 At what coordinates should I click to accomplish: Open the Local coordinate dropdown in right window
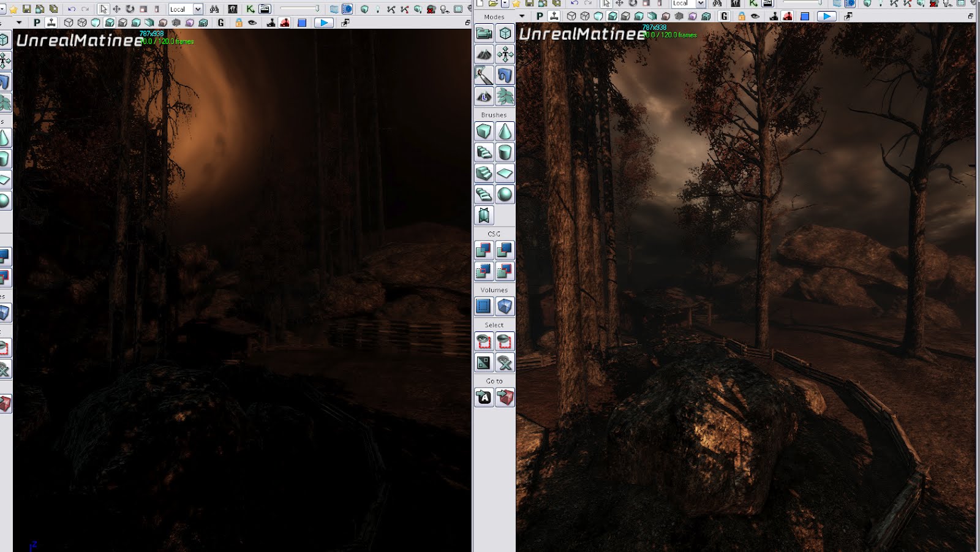coord(701,4)
